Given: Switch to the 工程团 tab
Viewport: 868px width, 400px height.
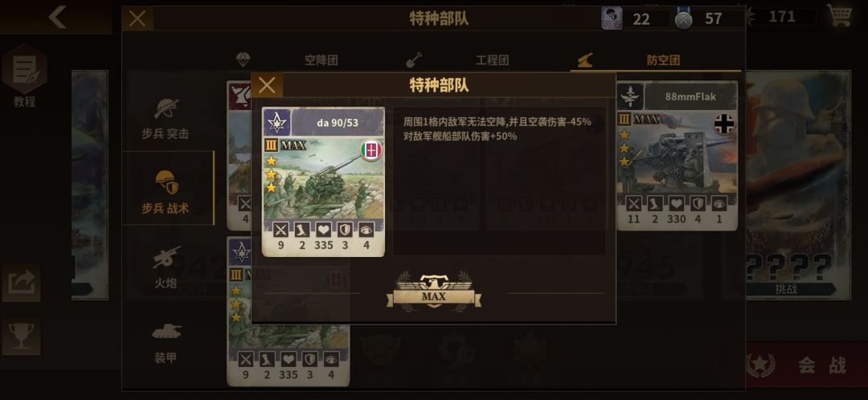Looking at the screenshot, I should [x=492, y=60].
